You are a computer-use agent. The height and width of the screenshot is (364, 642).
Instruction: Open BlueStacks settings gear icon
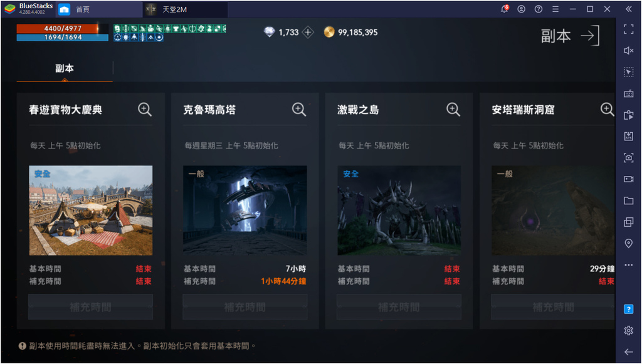pos(628,330)
